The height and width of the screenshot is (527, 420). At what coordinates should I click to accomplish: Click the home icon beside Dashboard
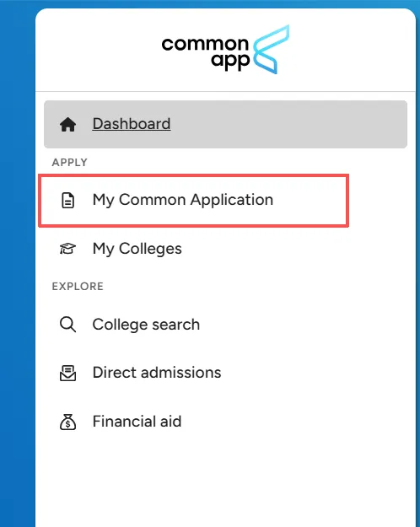click(68, 124)
